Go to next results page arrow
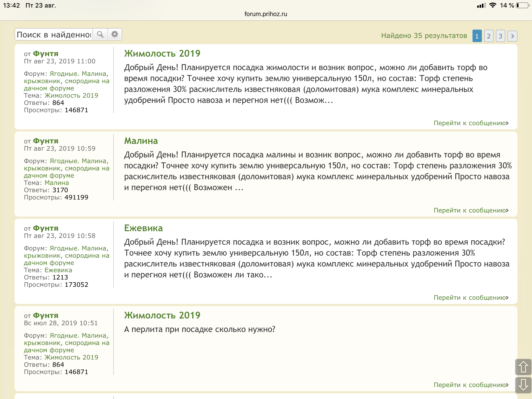 tap(512, 36)
